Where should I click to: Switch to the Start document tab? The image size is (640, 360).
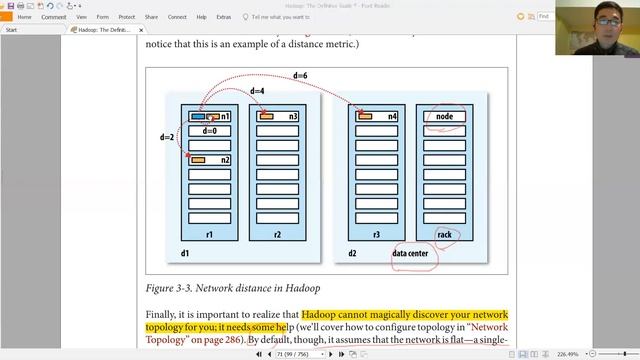tap(33, 30)
